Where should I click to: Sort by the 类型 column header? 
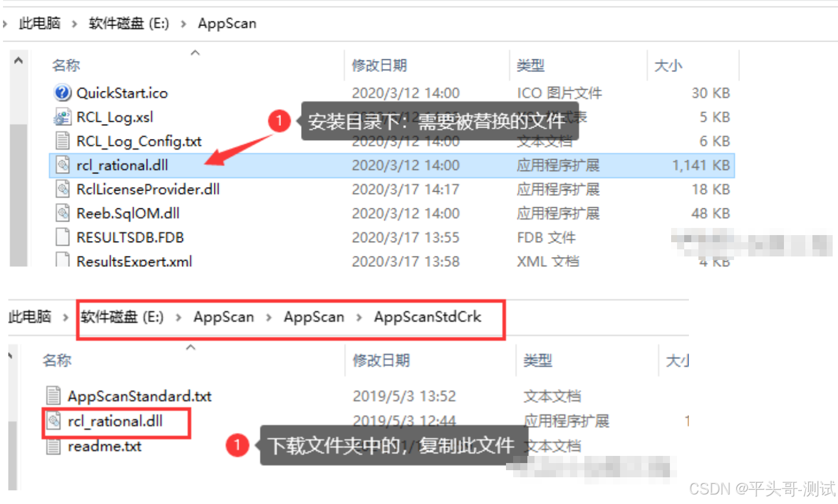coord(530,65)
